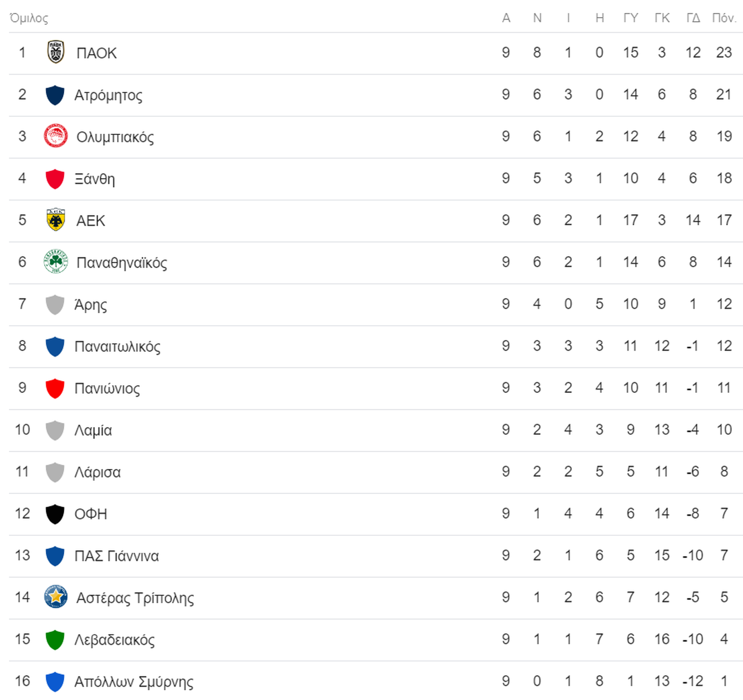Click the ΟΦΗ black shield icon
Image resolution: width=743 pixels, height=700 pixels.
55,515
